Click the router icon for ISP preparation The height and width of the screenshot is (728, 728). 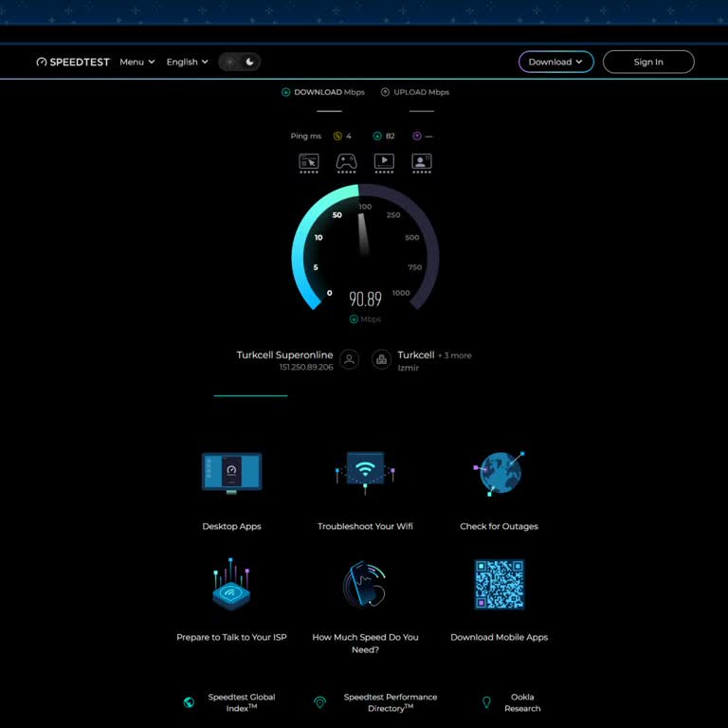[231, 584]
